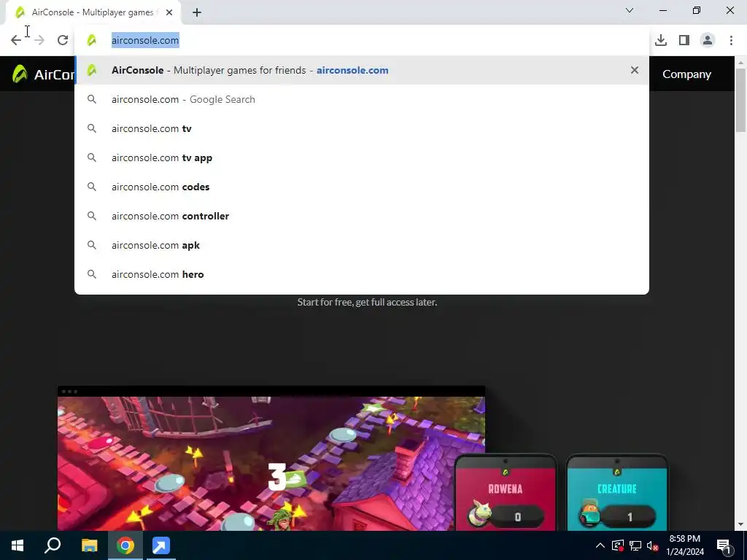Open the notification center icon
The width and height of the screenshot is (747, 560).
pyautogui.click(x=724, y=546)
